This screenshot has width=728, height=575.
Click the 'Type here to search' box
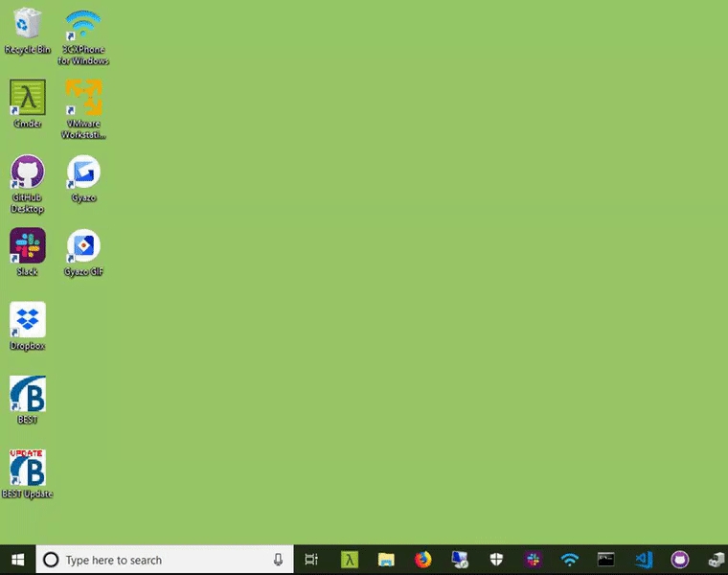(153, 560)
